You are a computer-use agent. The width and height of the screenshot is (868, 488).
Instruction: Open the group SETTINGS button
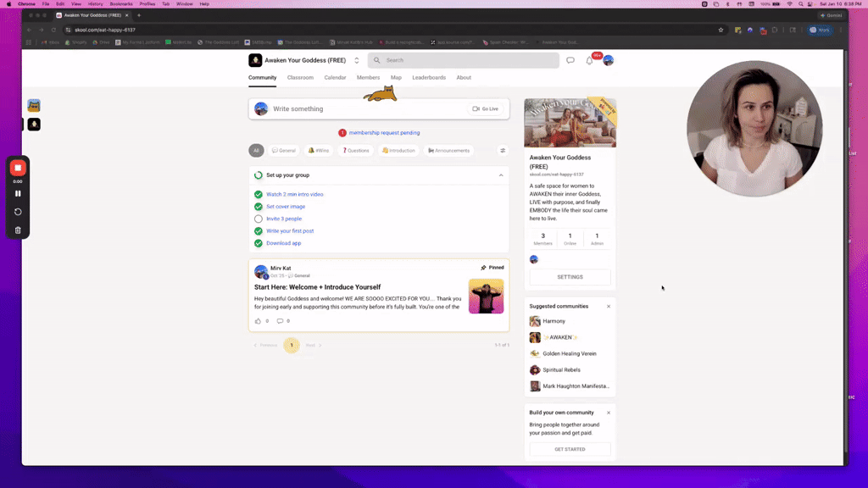[x=570, y=277]
